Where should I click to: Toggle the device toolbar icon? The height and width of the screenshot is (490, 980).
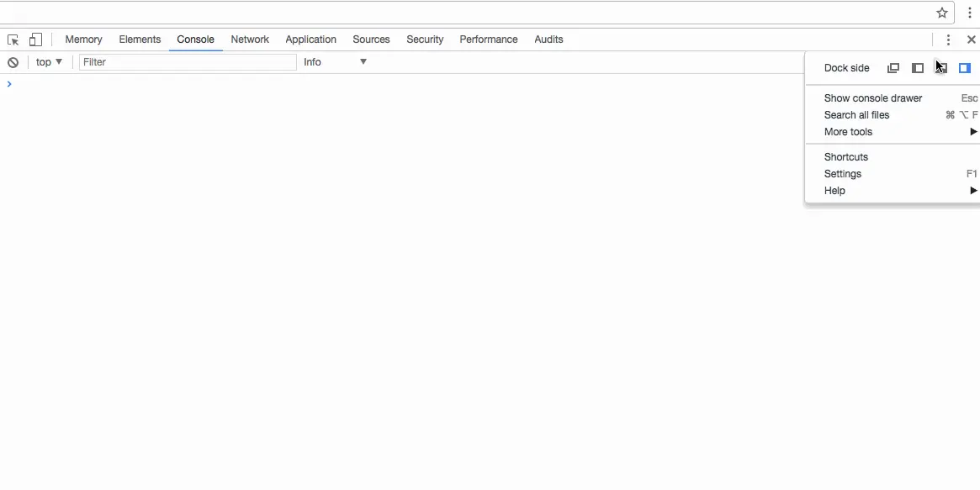(35, 40)
